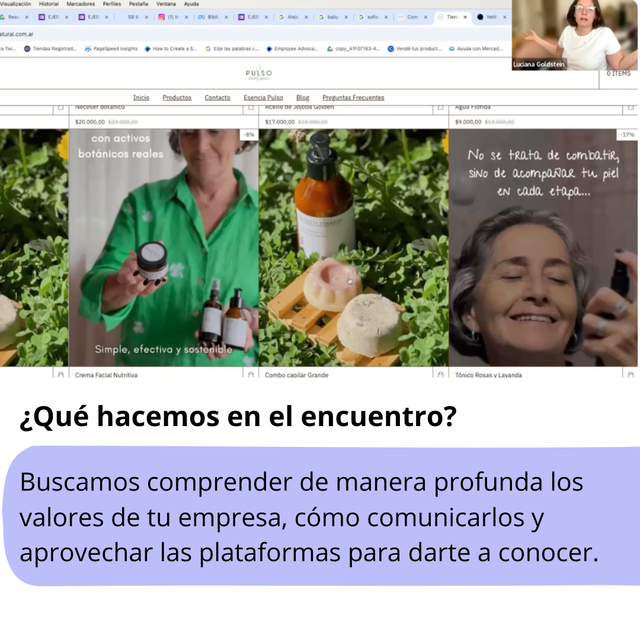
Task: Open Preguntas Frecuentes in the navigation
Action: click(x=353, y=98)
